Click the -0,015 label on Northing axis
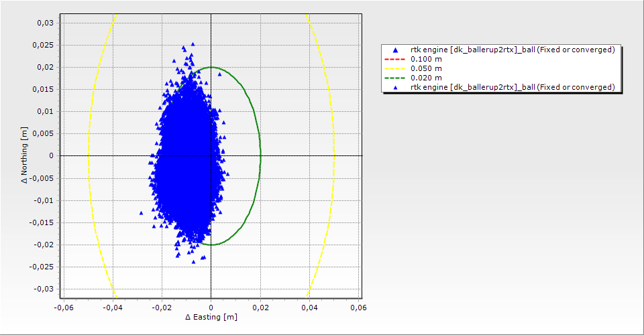Viewport: 644px width, 335px height. (42, 222)
